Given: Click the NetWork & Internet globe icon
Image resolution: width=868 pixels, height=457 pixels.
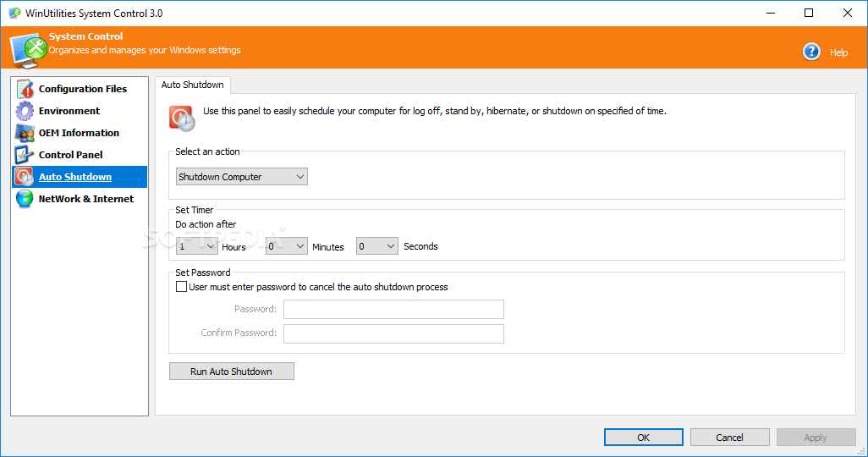Looking at the screenshot, I should pos(25,199).
